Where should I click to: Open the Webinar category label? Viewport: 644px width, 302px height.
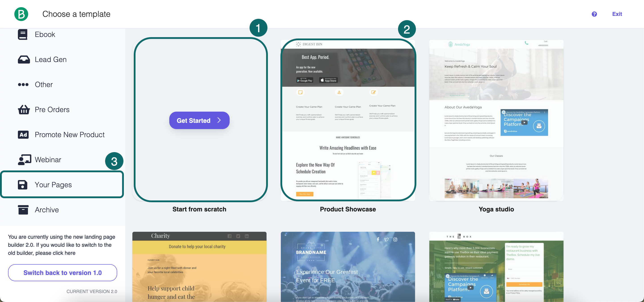pos(48,160)
